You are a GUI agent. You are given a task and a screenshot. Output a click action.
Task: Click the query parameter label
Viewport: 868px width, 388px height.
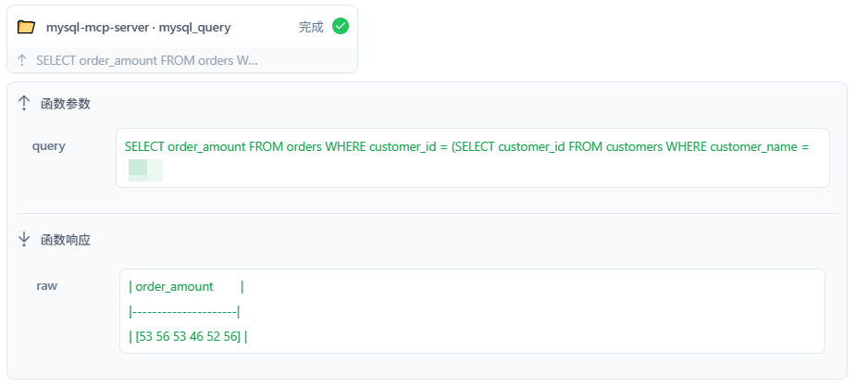(x=49, y=146)
